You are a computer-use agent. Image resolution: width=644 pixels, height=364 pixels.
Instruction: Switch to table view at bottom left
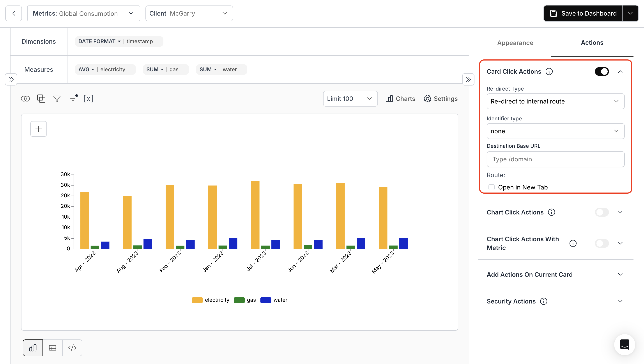[x=53, y=348]
